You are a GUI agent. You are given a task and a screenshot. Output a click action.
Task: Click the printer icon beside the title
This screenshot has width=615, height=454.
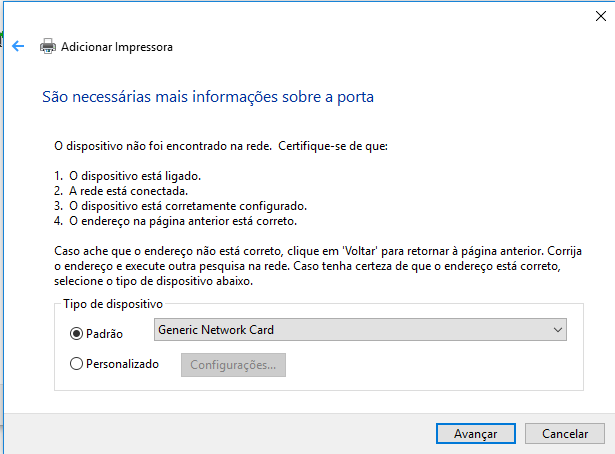tap(48, 46)
